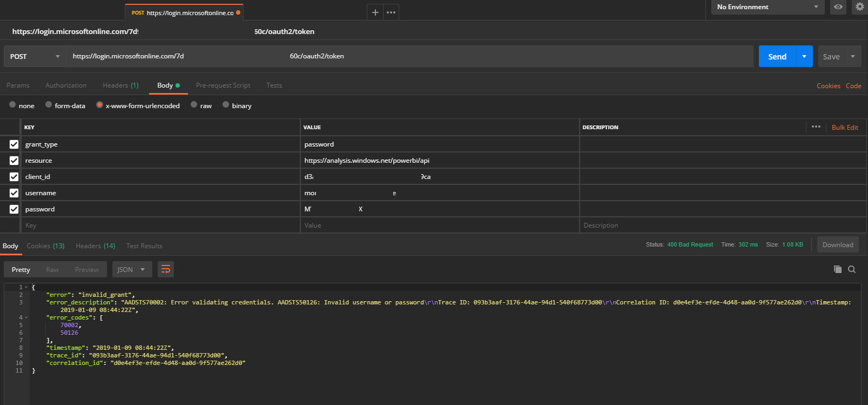Expand the Send button dropdown arrow
Screen dimensions: 868x405
804,56
